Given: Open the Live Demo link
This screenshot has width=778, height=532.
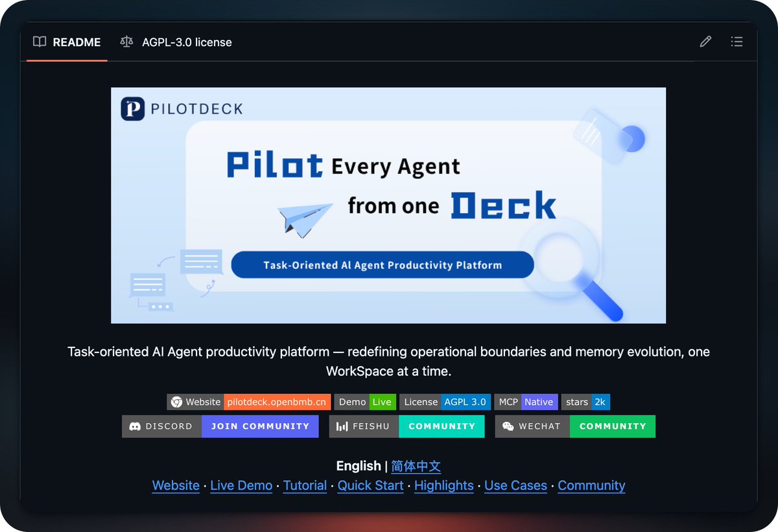Looking at the screenshot, I should [x=241, y=485].
